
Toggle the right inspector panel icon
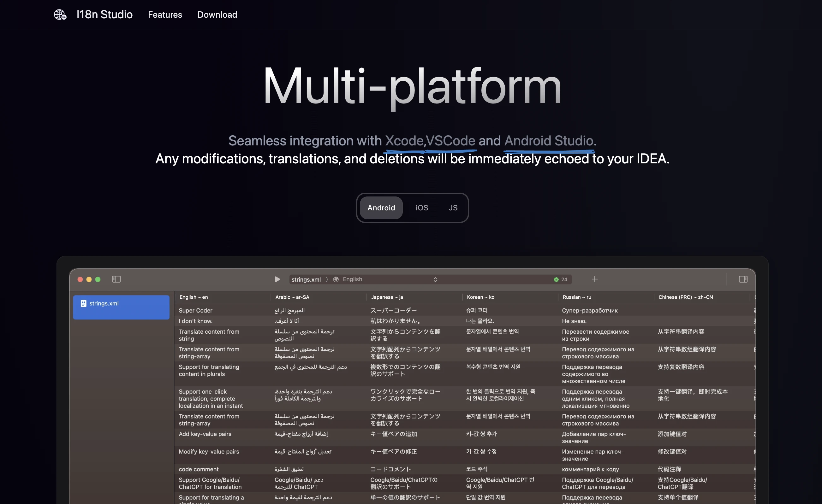point(743,279)
